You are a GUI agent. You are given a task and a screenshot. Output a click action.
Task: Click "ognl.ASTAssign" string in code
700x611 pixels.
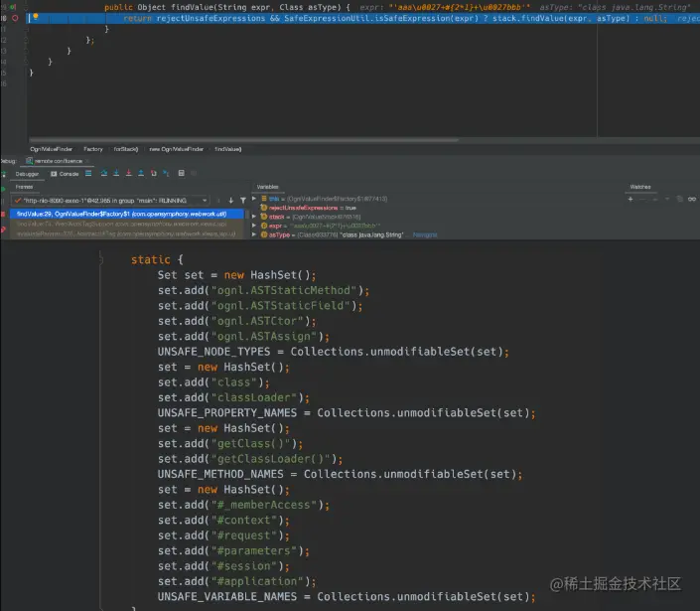264,337
